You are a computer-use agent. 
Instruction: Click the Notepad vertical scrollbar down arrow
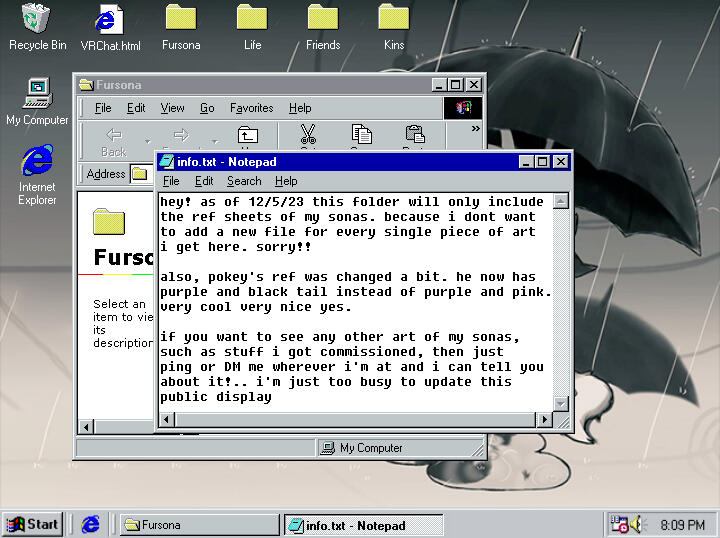coord(561,403)
